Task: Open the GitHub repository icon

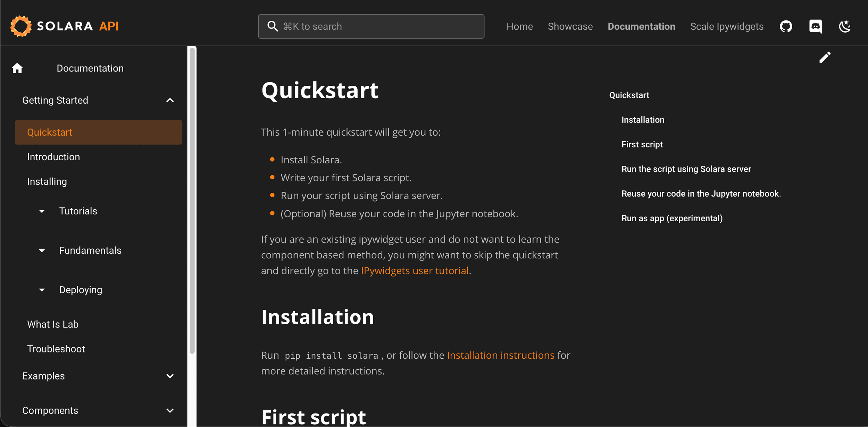Action: pos(786,26)
